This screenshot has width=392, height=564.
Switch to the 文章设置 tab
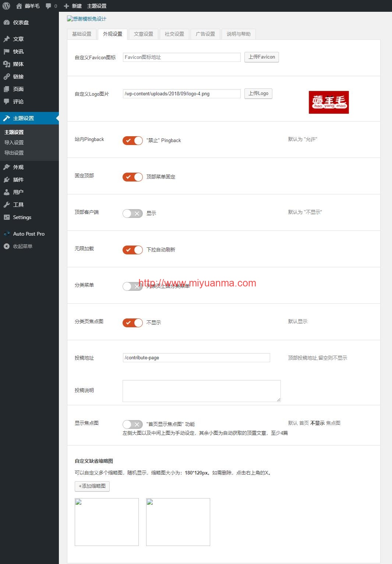pyautogui.click(x=144, y=34)
